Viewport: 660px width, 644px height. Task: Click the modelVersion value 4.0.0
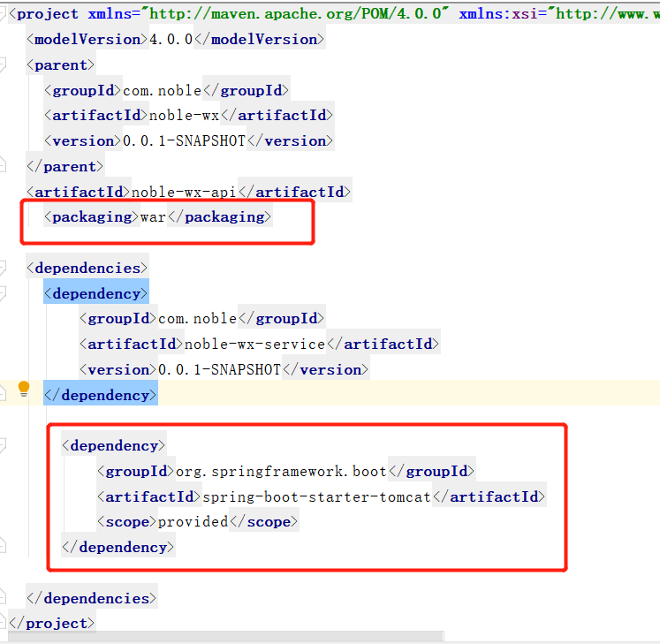pos(171,39)
